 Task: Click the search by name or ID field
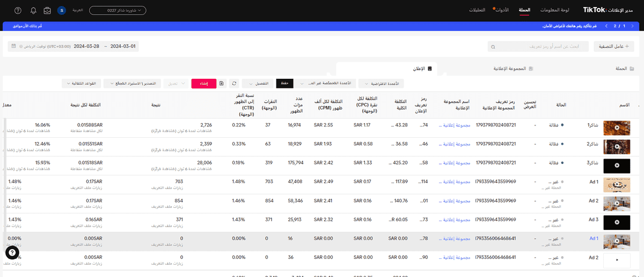(538, 47)
